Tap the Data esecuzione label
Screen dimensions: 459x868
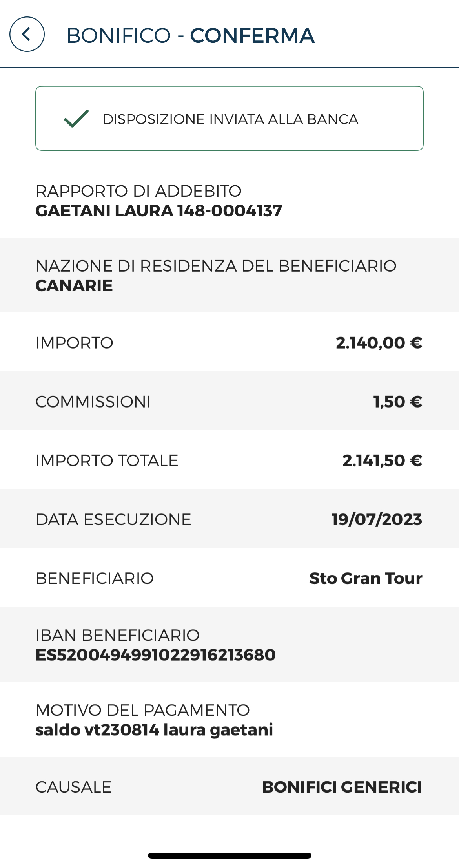click(x=113, y=519)
